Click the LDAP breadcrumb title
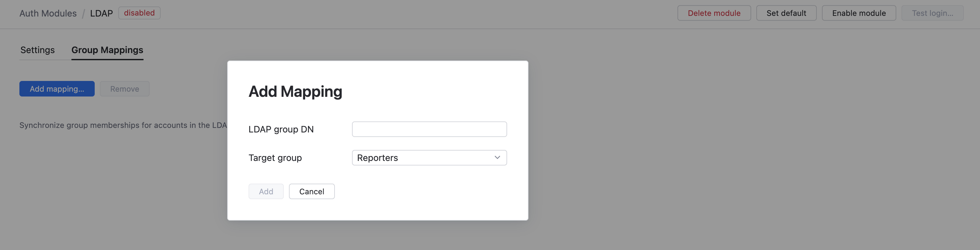 point(101,13)
